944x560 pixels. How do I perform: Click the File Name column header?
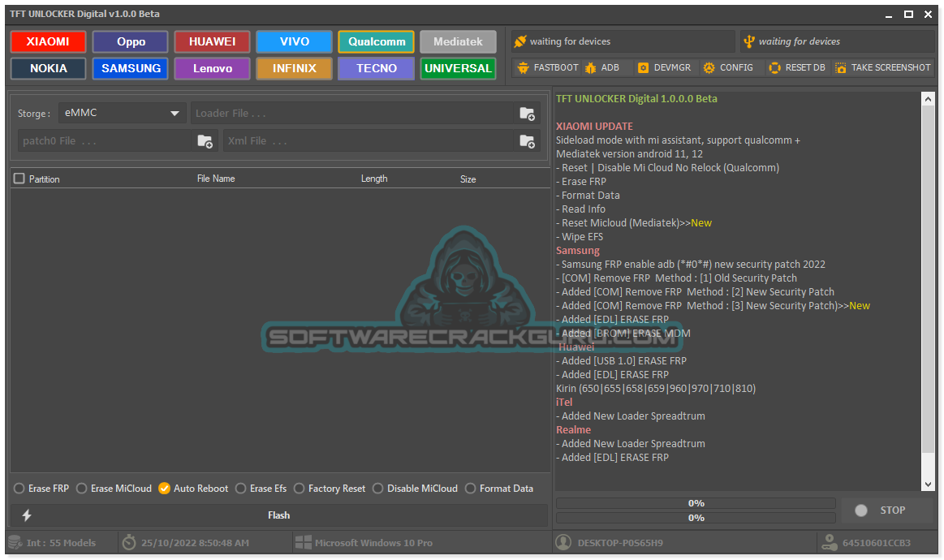tap(216, 179)
